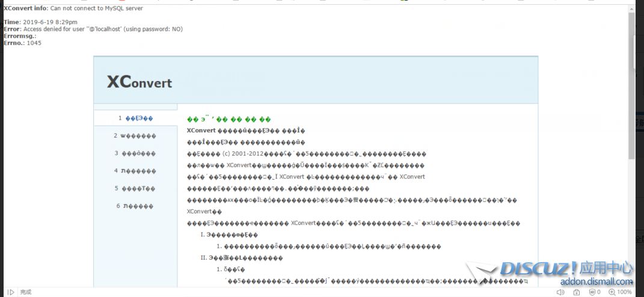Click the status bar icon right of speaker
This screenshot has width=644, height=297.
(577, 292)
